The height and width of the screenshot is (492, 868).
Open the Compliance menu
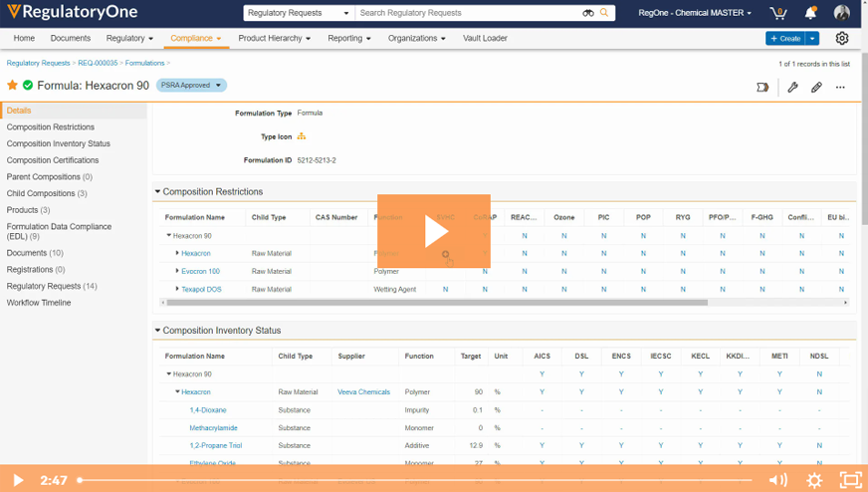195,38
